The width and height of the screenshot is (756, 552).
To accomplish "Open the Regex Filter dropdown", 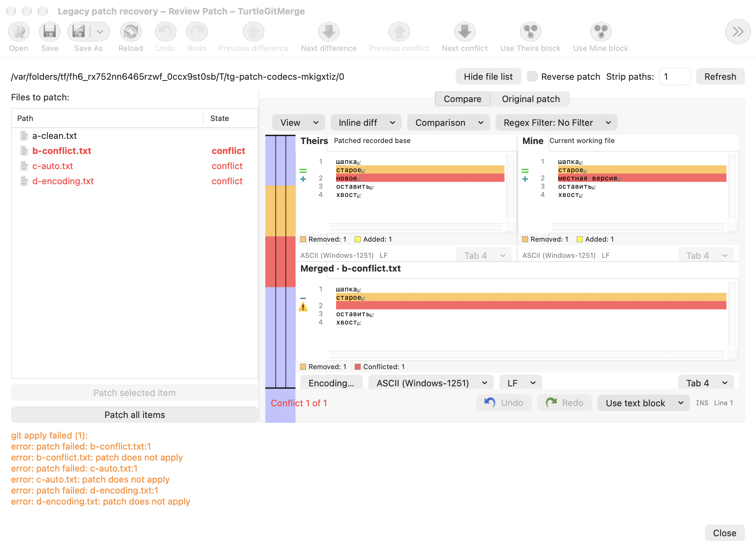I will pos(556,123).
